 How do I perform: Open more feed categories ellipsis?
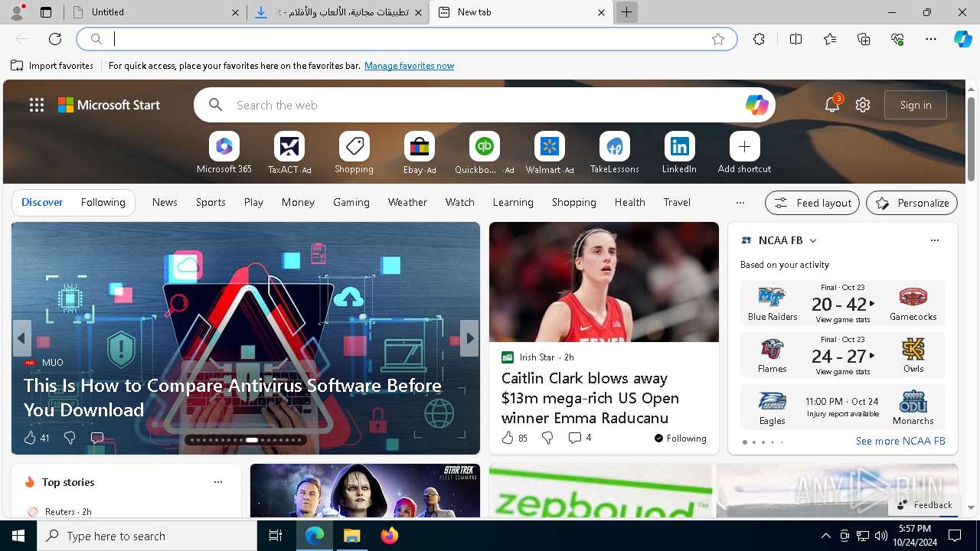740,203
